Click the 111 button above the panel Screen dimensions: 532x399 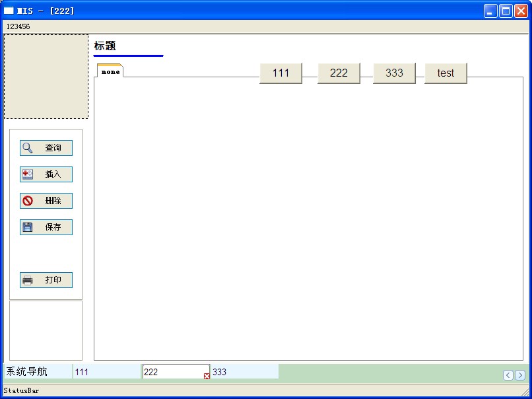click(281, 73)
